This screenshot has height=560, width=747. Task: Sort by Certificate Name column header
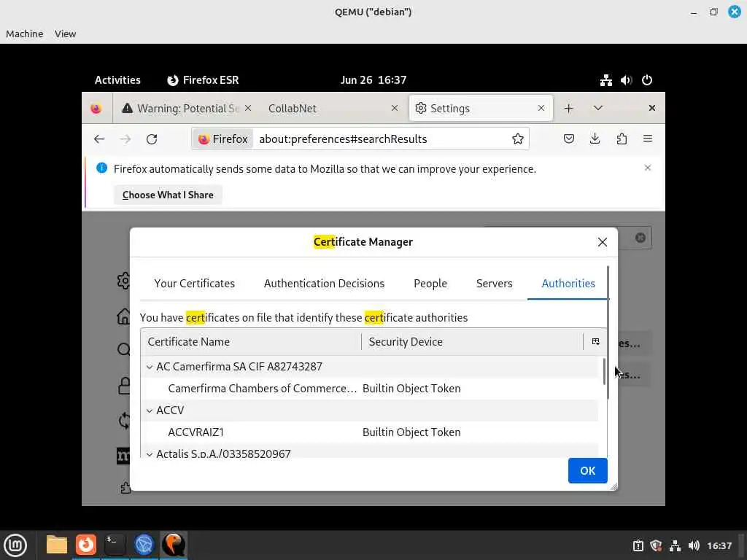coord(251,341)
